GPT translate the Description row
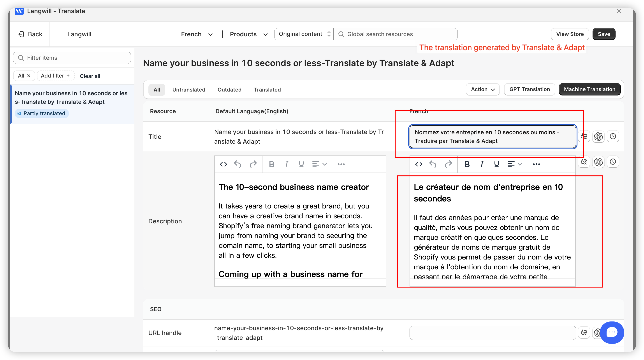 (598, 162)
